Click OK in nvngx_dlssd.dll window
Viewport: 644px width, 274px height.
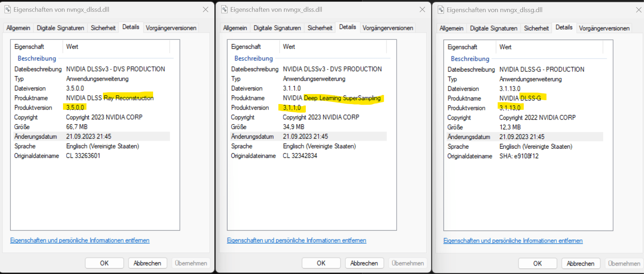coord(104,263)
